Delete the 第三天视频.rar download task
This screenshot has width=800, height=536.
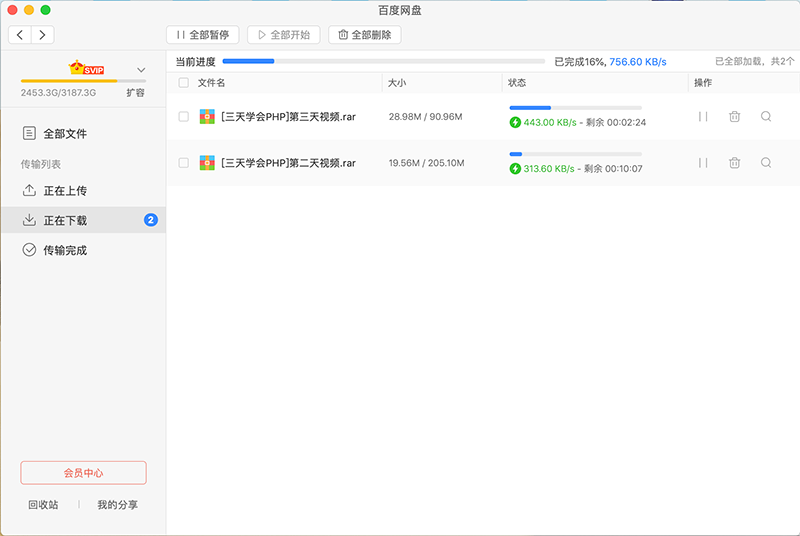pos(735,117)
